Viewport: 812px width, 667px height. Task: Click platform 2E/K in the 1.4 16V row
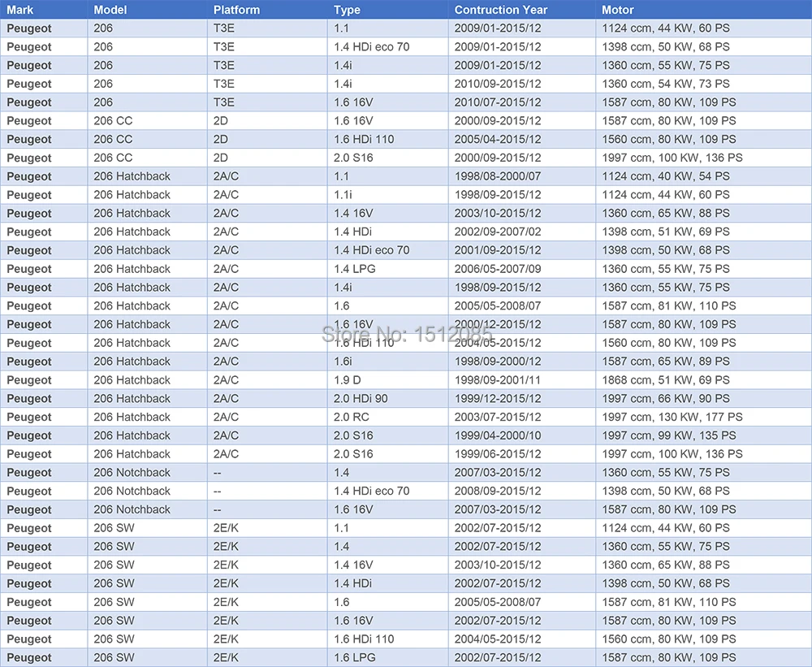pos(226,565)
